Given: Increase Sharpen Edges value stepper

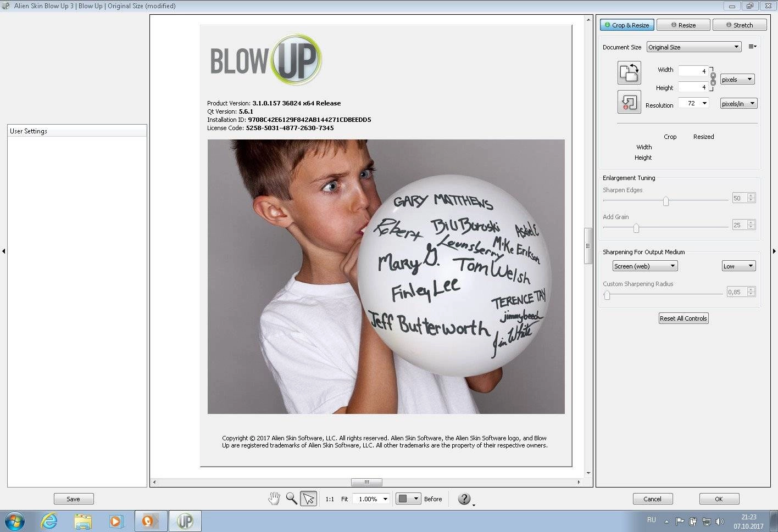Looking at the screenshot, I should click(751, 195).
